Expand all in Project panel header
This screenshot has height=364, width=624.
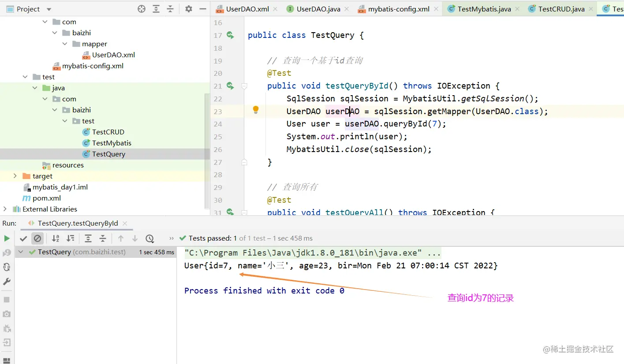tap(156, 9)
